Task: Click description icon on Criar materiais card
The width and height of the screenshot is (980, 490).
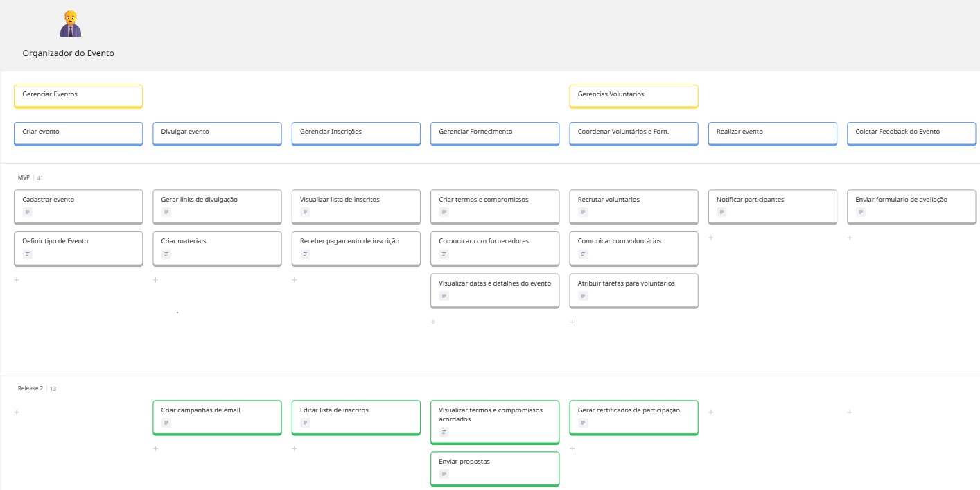Action: (x=166, y=254)
